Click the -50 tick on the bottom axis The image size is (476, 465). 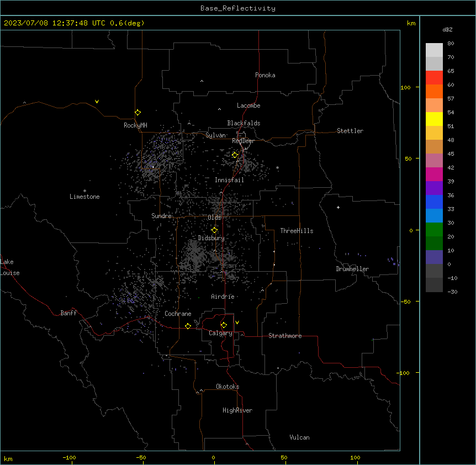click(x=141, y=457)
